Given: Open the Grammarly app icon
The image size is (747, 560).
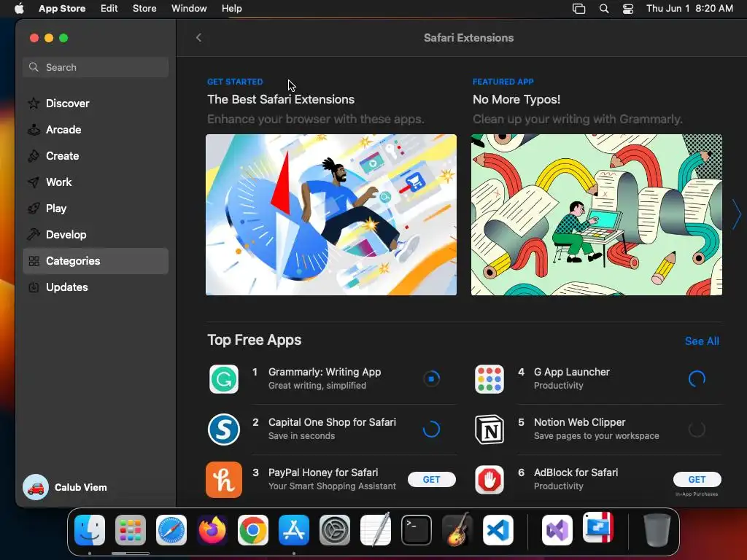Looking at the screenshot, I should (224, 379).
